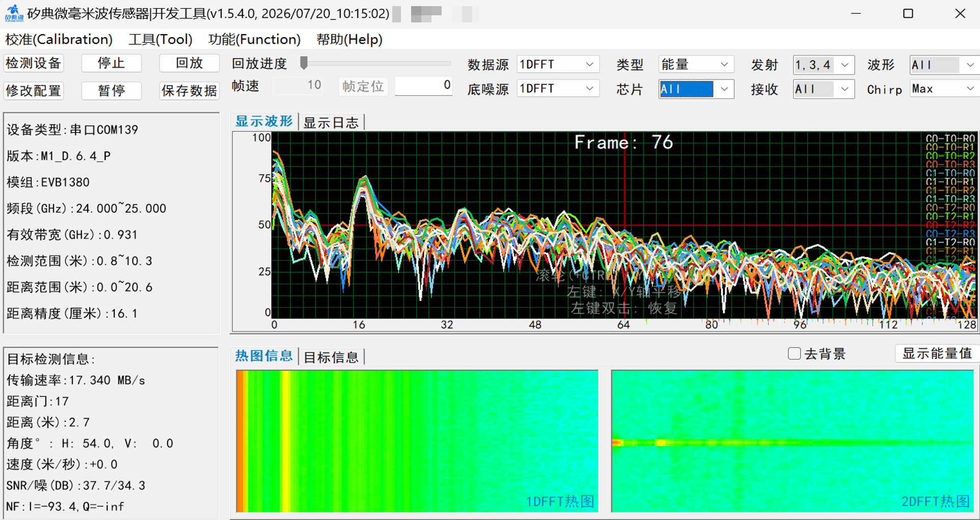Click the 帧定位 input field
The width and height of the screenshot is (980, 520).
(423, 86)
